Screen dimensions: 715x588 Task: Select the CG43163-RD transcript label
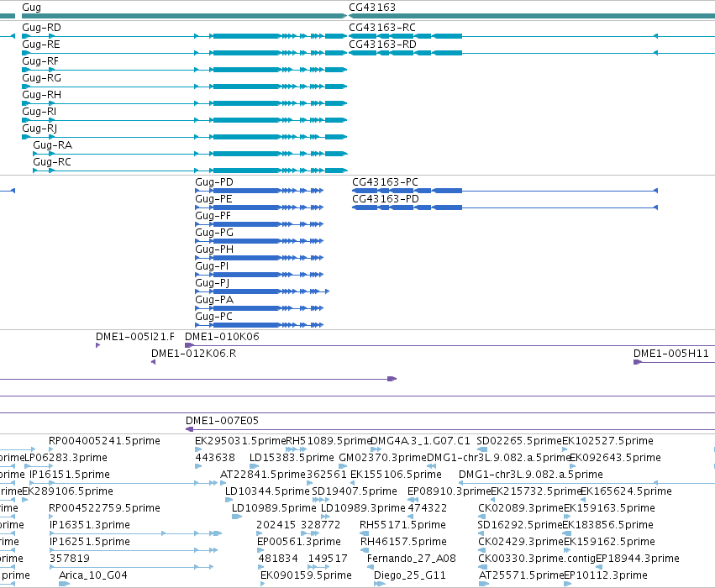coord(382,45)
